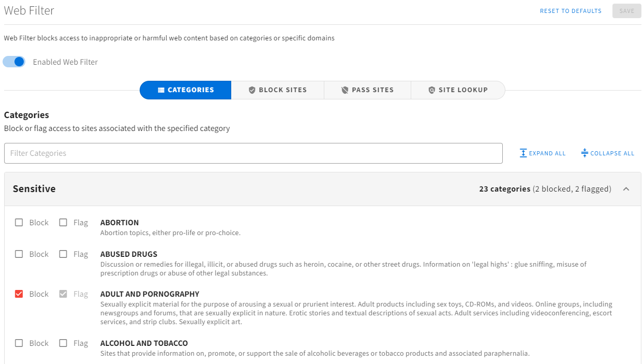Screen dimensions: 644x364
Task: Click the shield icon on Block Sites tab
Action: [252, 90]
